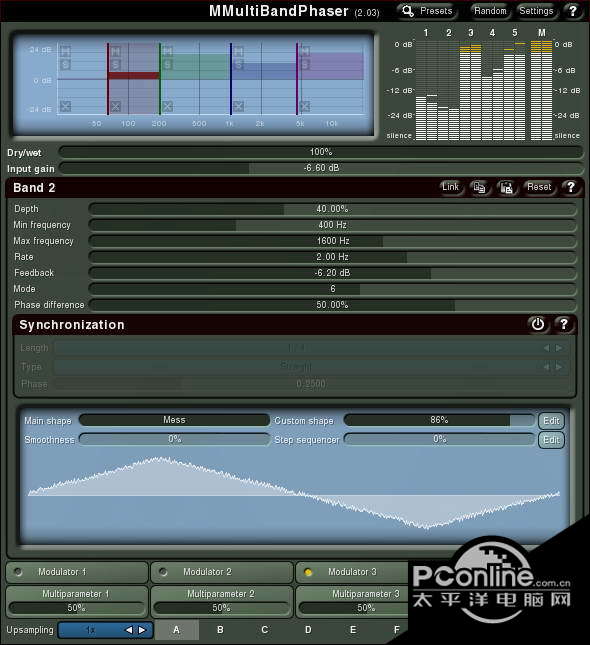Mute band 3 with its M button
Image resolution: width=590 pixels, height=645 pixels.
click(x=167, y=51)
